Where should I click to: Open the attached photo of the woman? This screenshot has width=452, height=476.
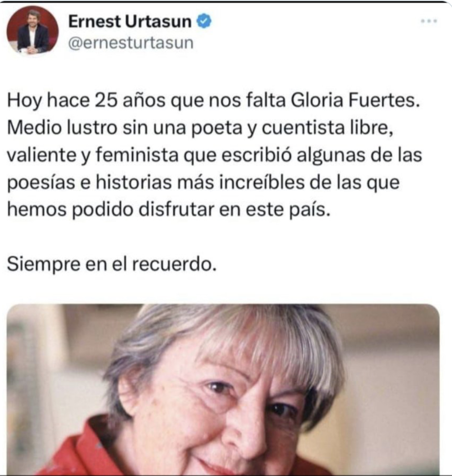[x=223, y=389]
